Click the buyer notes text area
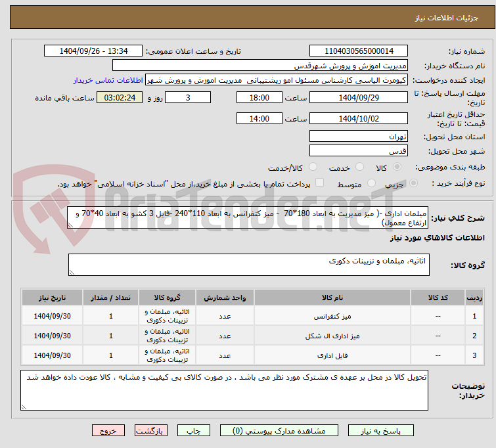 tap(224, 390)
